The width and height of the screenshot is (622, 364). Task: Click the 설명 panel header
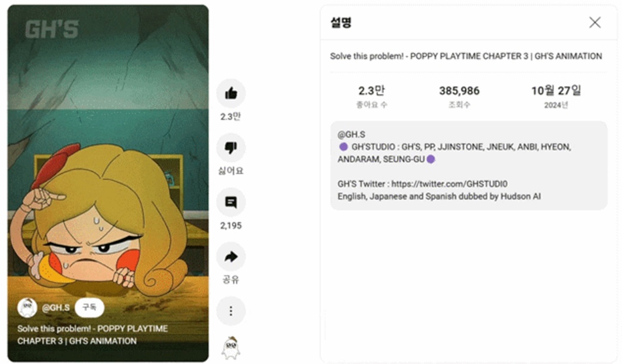tap(341, 22)
